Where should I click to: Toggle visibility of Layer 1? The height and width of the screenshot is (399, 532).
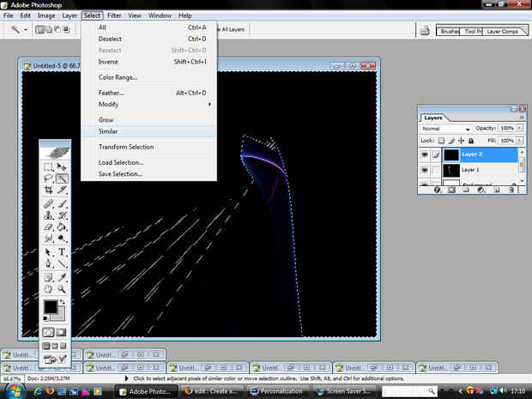426,170
